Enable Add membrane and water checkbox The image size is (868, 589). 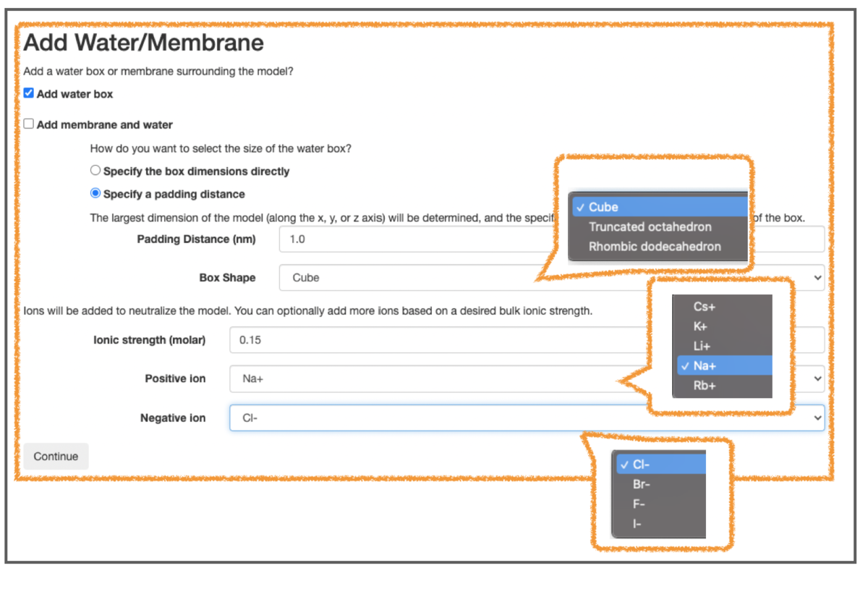pos(29,124)
